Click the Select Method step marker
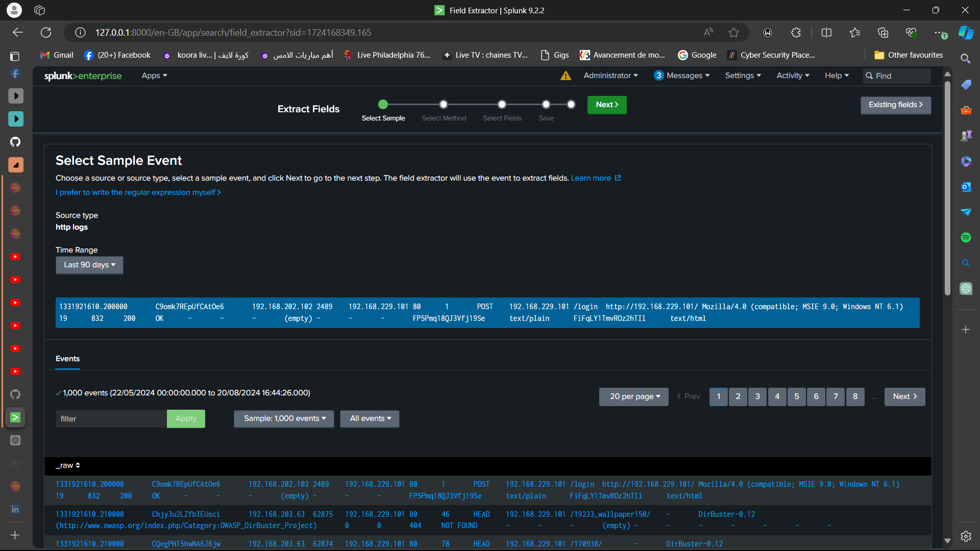Screen dimensions: 980x551 [444, 105]
